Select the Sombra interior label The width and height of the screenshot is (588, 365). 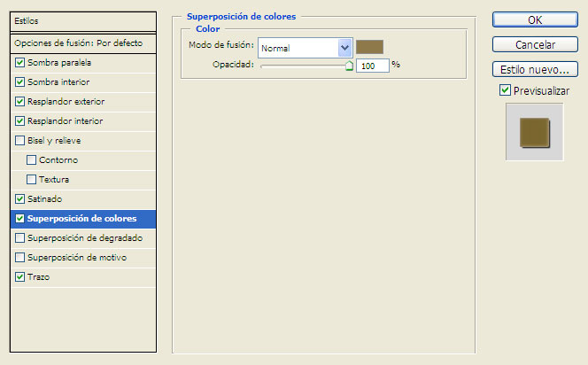[x=58, y=82]
